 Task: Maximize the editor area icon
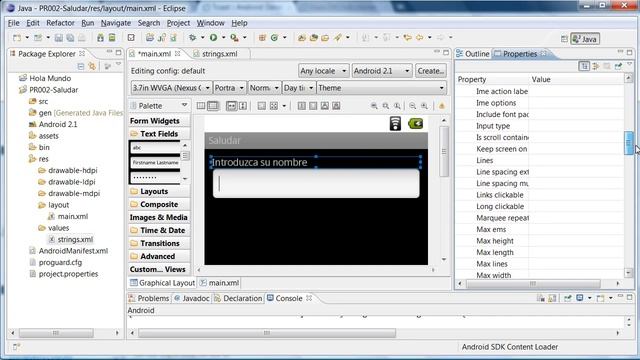tap(446, 52)
